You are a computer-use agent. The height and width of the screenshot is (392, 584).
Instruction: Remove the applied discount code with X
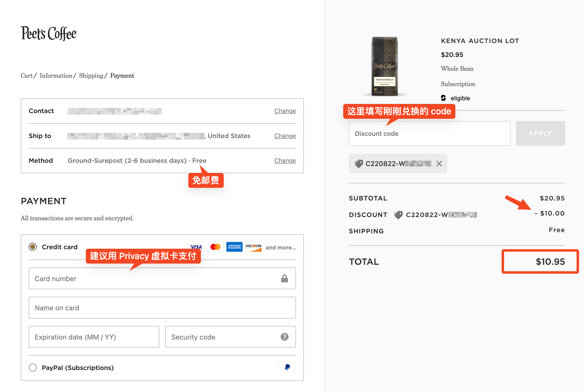(439, 164)
